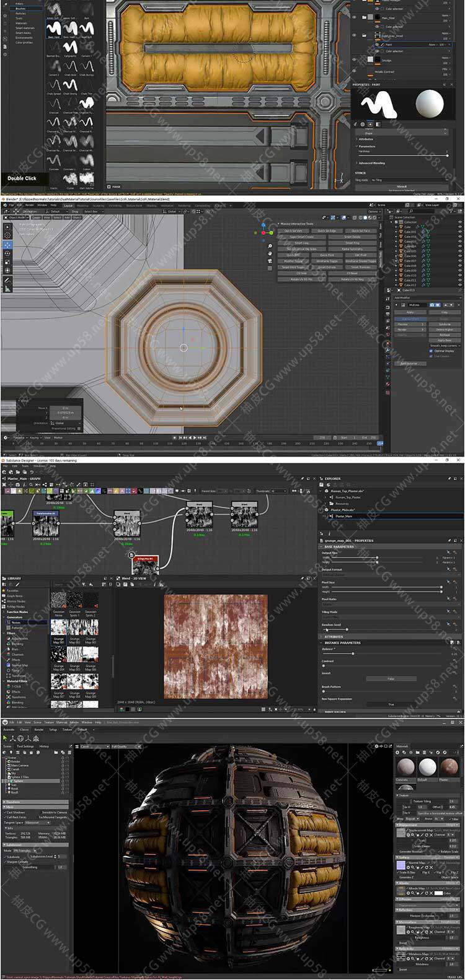465x980 pixels.
Task: Select the Measure tool in Blender toolbar
Action: pyautogui.click(x=7, y=289)
